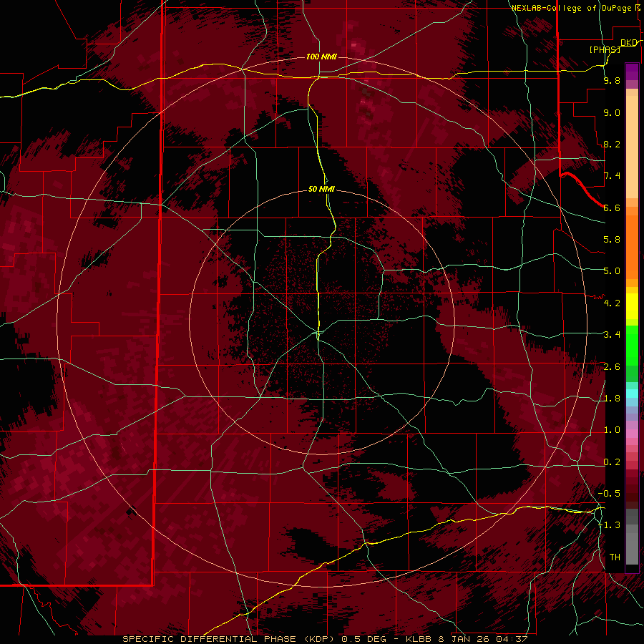Pick the orange segment of the color bar
The height and width of the screenshot is (644, 644).
coord(632,246)
